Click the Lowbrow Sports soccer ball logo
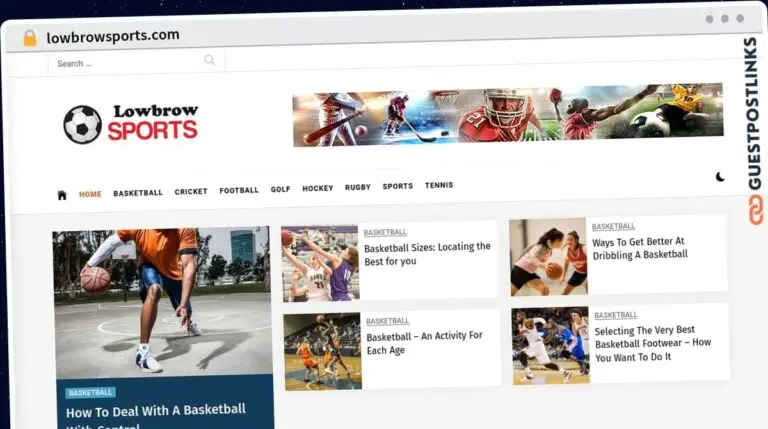 (x=82, y=124)
